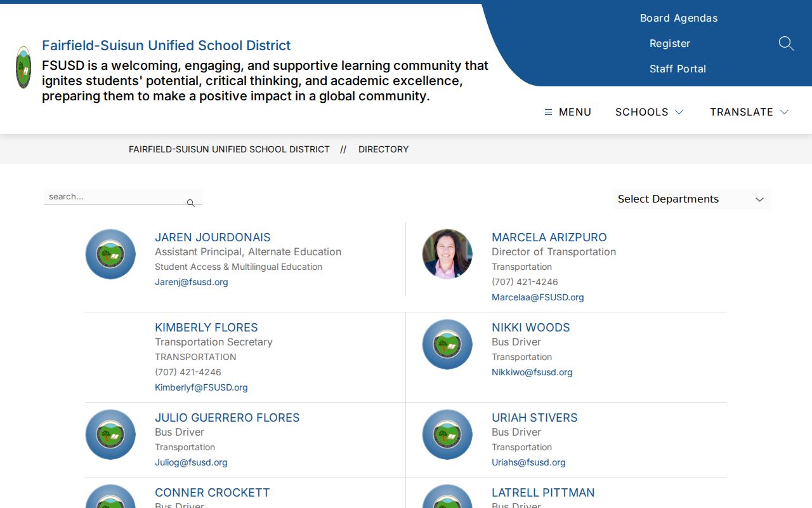Submit directory search with magnifier icon
The width and height of the screenshot is (812, 508).
pos(190,203)
